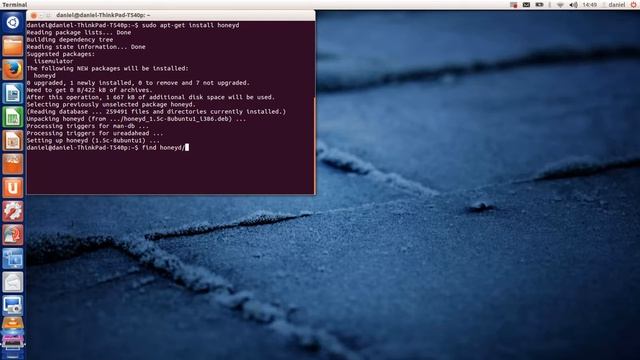640x360 pixels.
Task: Click the 'Need to get 0 B/422 kB' line
Action: click(x=89, y=90)
